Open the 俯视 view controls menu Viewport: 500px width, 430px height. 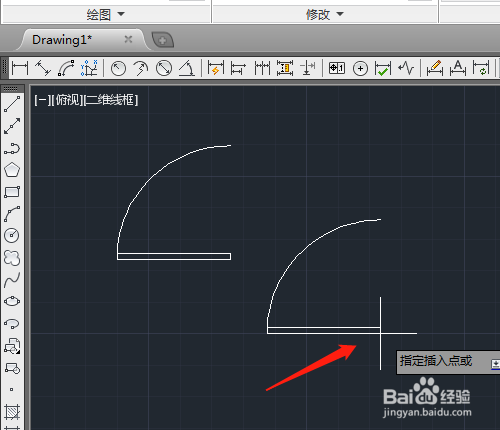(x=67, y=100)
